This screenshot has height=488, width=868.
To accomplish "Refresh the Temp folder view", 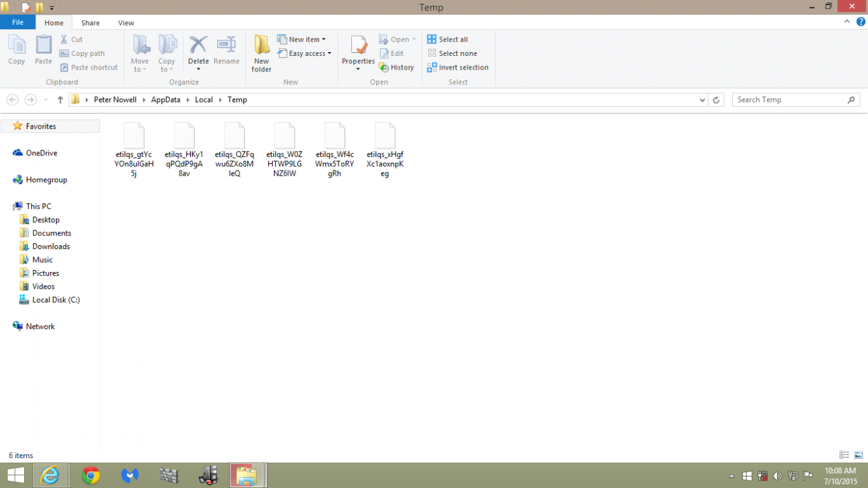I will click(716, 100).
